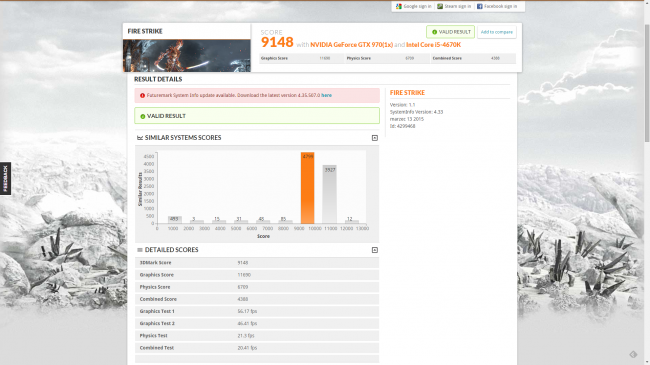Select the orange 4799 bar in the chart

click(307, 188)
